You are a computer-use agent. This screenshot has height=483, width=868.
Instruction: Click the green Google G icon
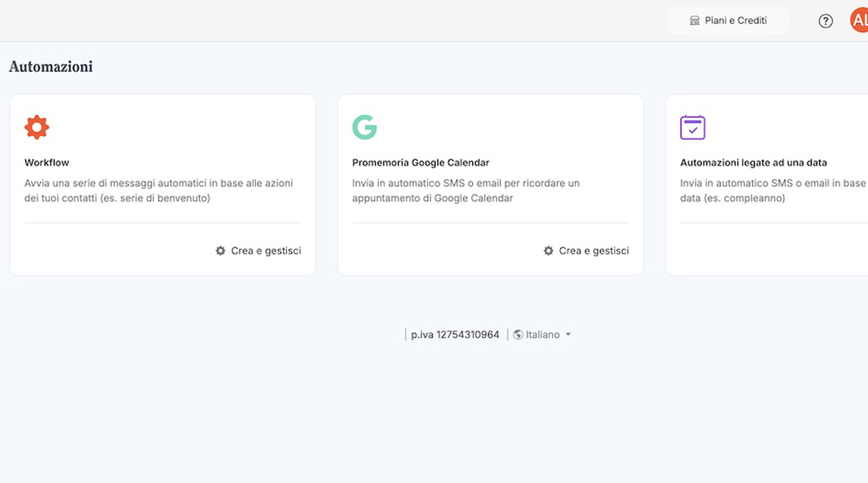click(x=364, y=128)
